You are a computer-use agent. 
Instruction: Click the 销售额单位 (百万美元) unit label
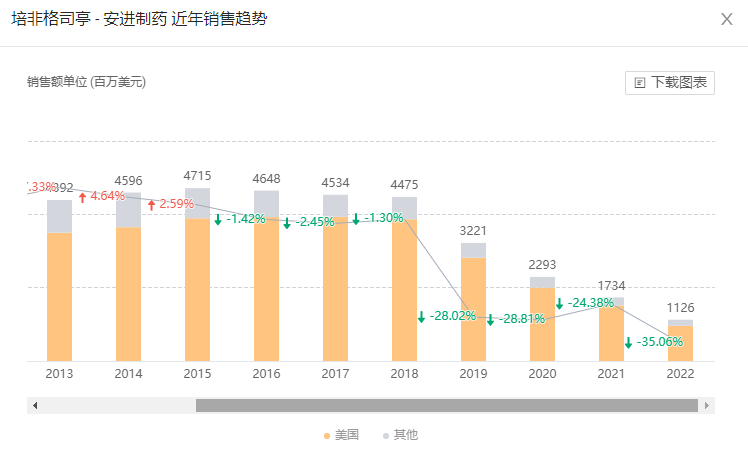pos(86,82)
